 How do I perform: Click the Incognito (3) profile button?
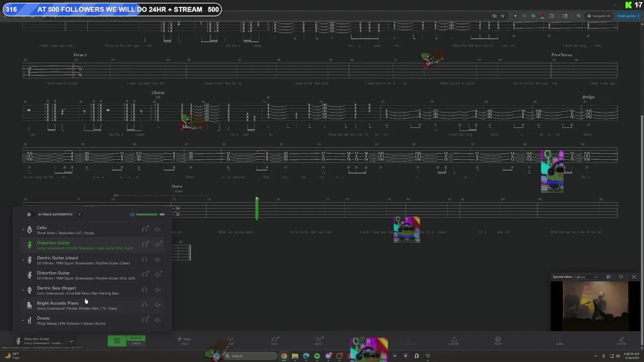[599, 16]
